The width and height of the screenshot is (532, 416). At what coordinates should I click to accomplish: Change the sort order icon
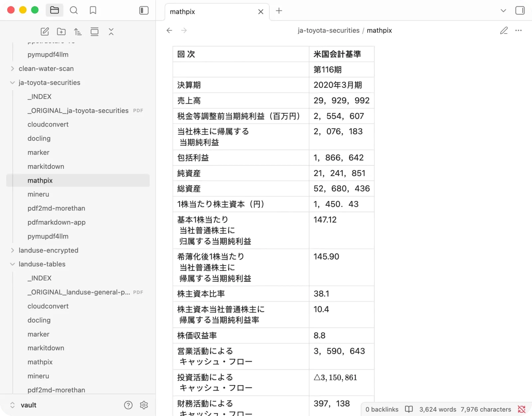[78, 32]
